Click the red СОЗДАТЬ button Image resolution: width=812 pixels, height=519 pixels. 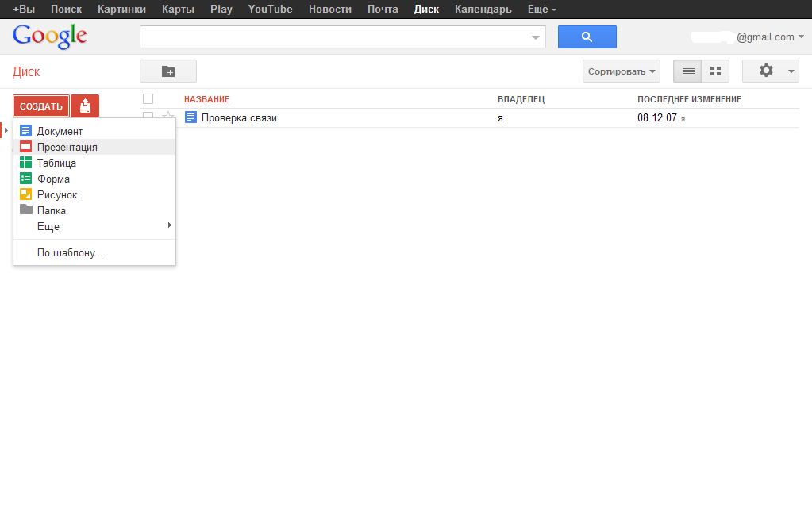pos(41,106)
